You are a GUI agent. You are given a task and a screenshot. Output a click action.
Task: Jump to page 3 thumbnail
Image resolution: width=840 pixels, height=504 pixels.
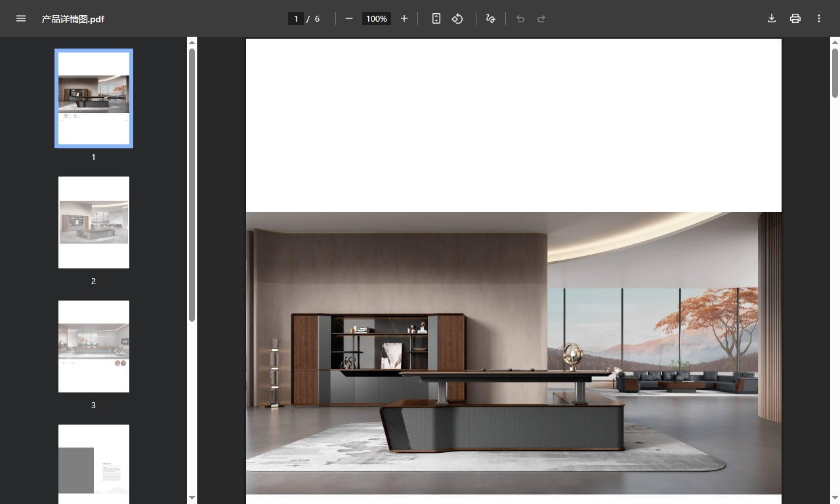[x=94, y=346]
